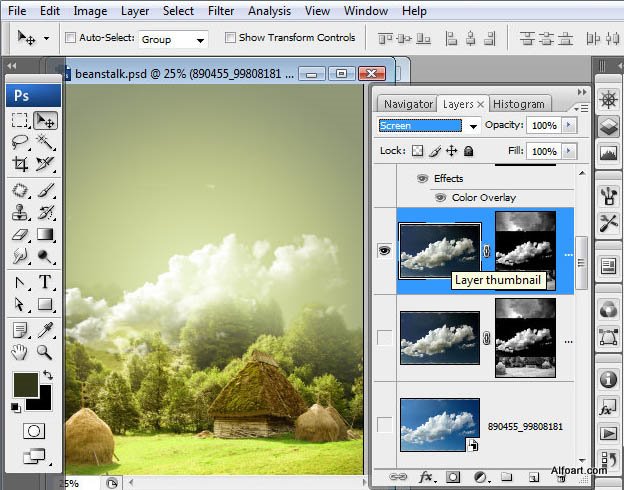Image resolution: width=624 pixels, height=490 pixels.
Task: Activate the Eyedropper tool
Action: point(45,329)
